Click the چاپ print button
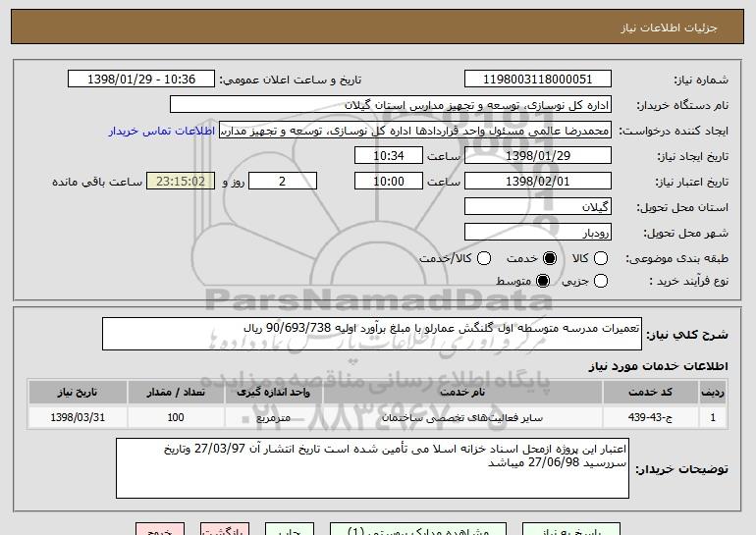 (290, 529)
